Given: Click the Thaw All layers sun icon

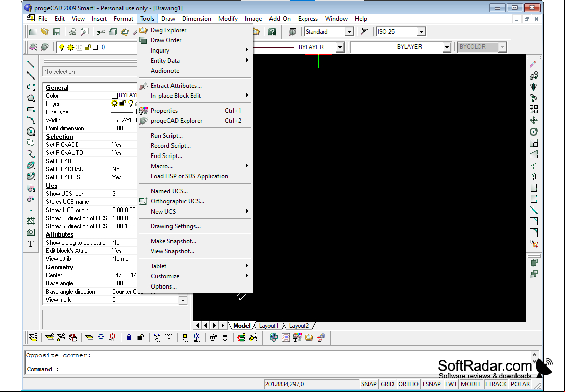Looking at the screenshot, I should 185,337.
